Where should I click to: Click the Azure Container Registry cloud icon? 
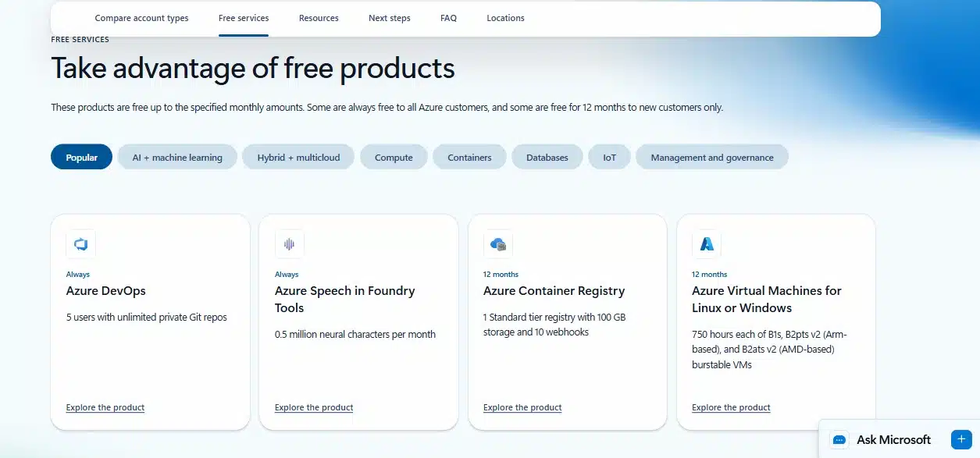(x=497, y=244)
